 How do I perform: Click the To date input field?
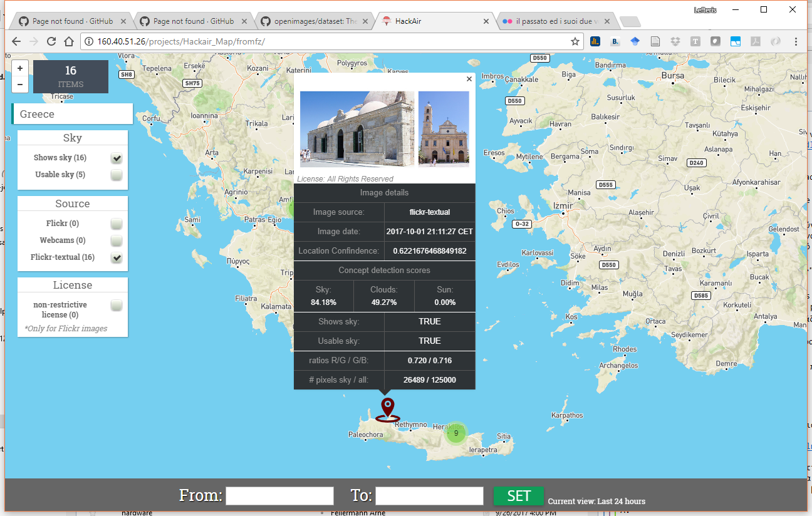[429, 496]
